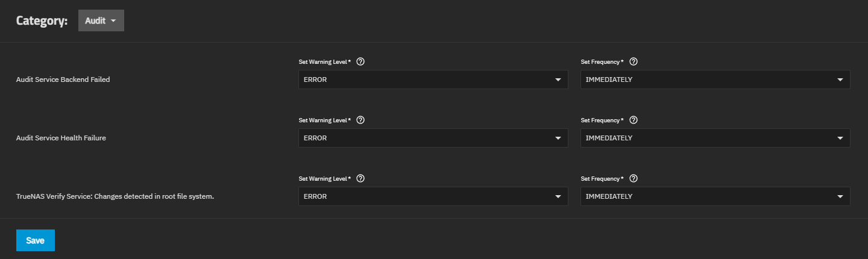Click help icon for Backend Failed warning level
Screen dimensions: 868x259
[x=360, y=61]
